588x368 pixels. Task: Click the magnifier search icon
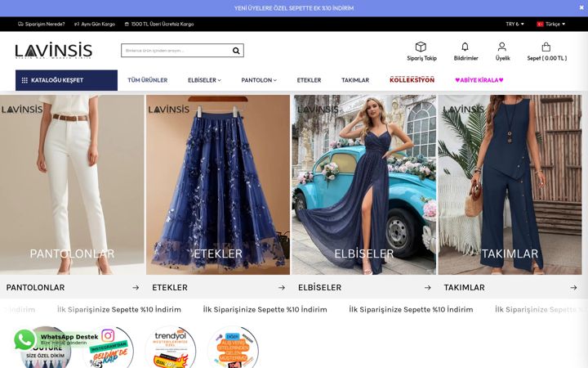point(236,51)
